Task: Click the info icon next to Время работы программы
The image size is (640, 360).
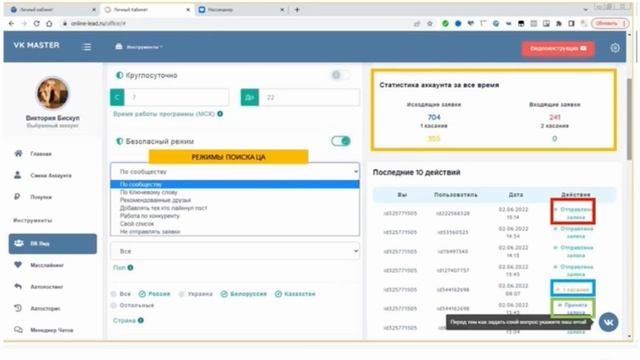Action: tap(220, 114)
